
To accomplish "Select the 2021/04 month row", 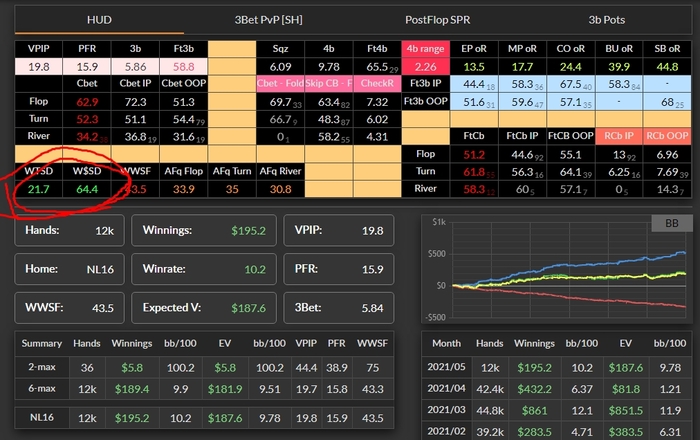I will tap(556, 389).
